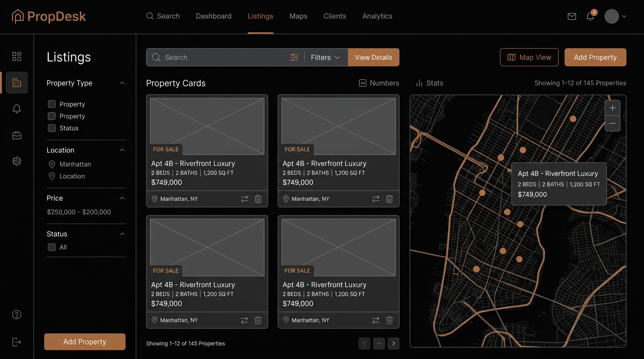Tick the first Property checkbox
This screenshot has height=359, width=644.
[x=52, y=104]
